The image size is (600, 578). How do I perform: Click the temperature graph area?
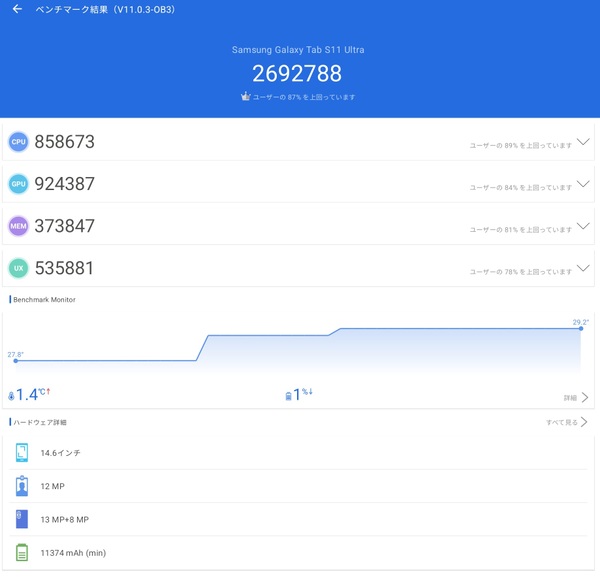coord(298,346)
